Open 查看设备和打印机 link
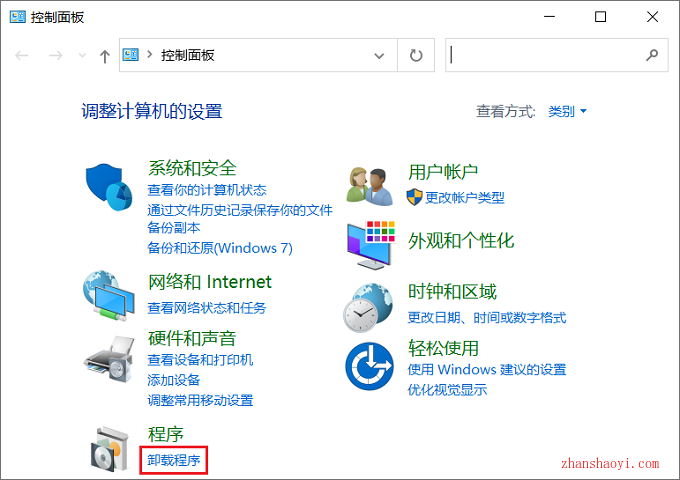680x480 pixels. (x=200, y=360)
